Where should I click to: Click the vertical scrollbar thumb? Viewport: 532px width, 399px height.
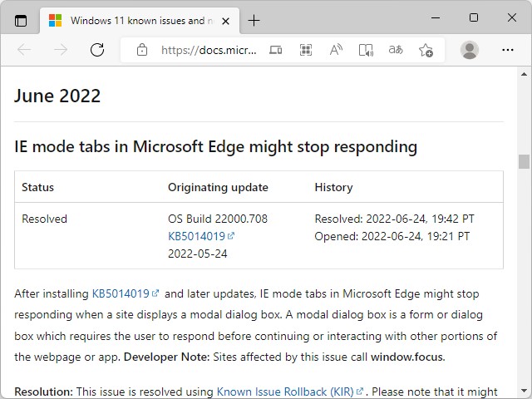coord(525,161)
